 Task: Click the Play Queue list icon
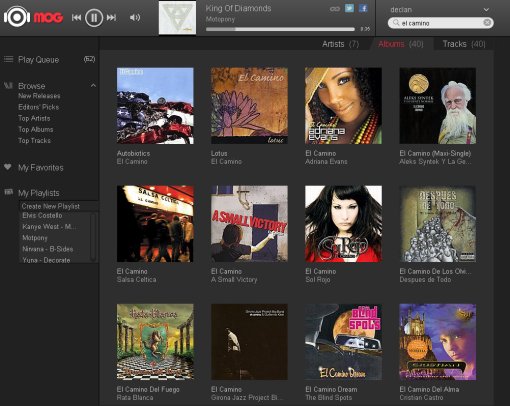(x=8, y=59)
